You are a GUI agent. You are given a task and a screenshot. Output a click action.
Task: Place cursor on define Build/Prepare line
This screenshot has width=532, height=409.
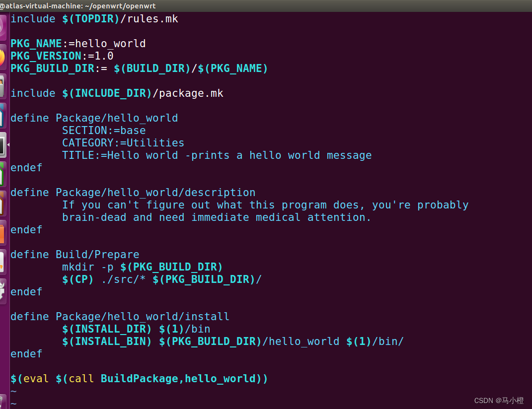(75, 254)
